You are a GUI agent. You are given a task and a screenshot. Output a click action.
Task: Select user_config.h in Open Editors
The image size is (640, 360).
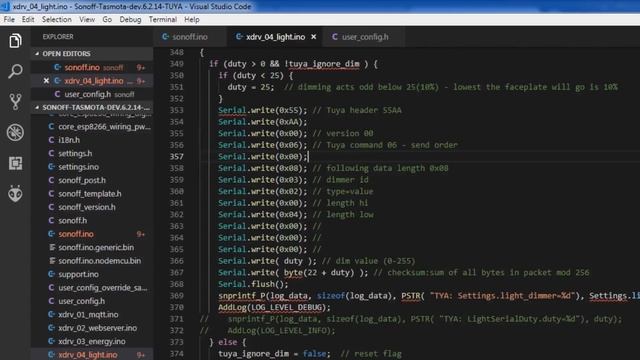tap(92, 94)
